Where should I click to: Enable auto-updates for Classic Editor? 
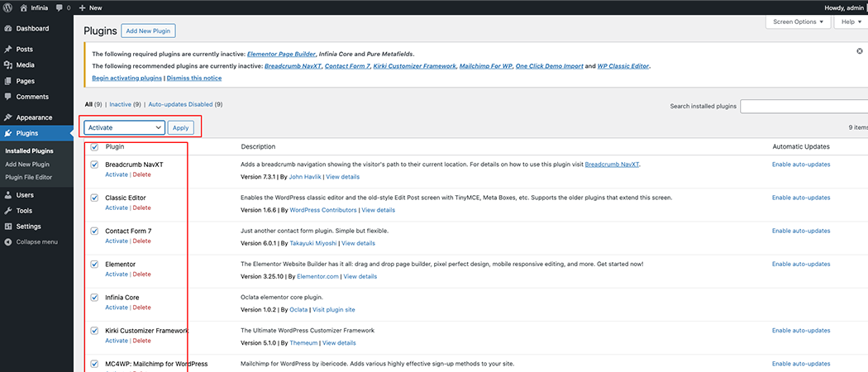tap(801, 198)
